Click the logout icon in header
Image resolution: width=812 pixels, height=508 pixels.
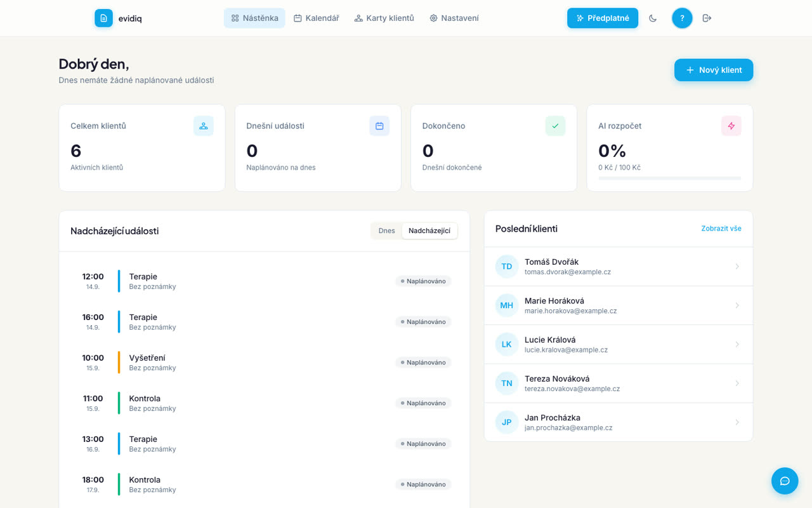point(707,18)
